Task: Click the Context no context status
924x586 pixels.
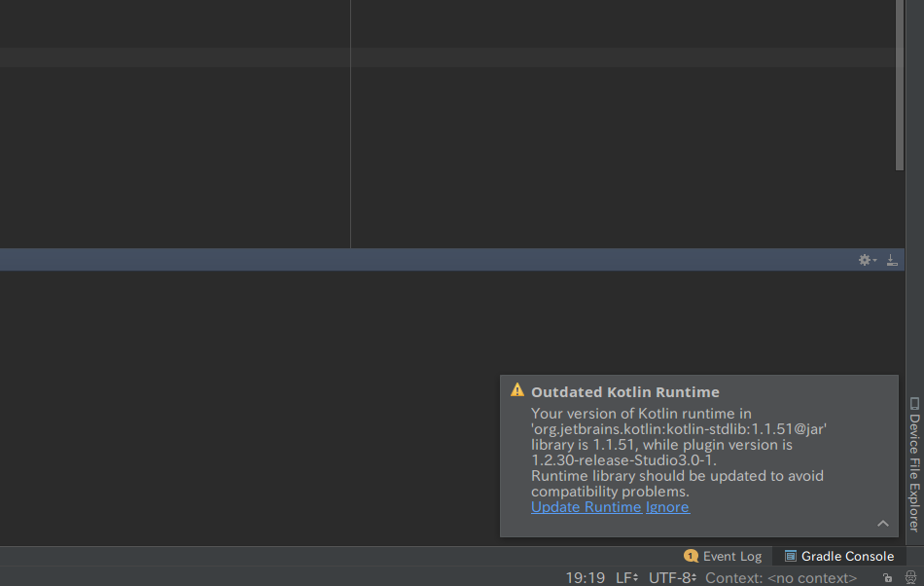Action: click(781, 578)
